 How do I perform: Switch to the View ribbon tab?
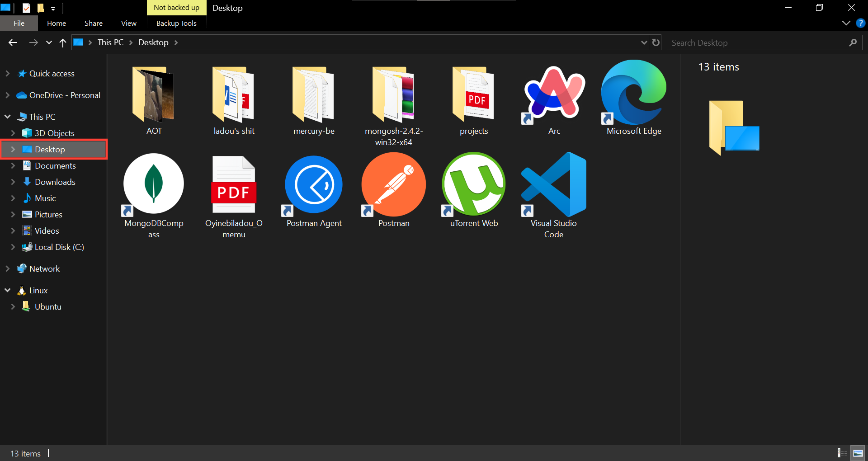pyautogui.click(x=129, y=23)
